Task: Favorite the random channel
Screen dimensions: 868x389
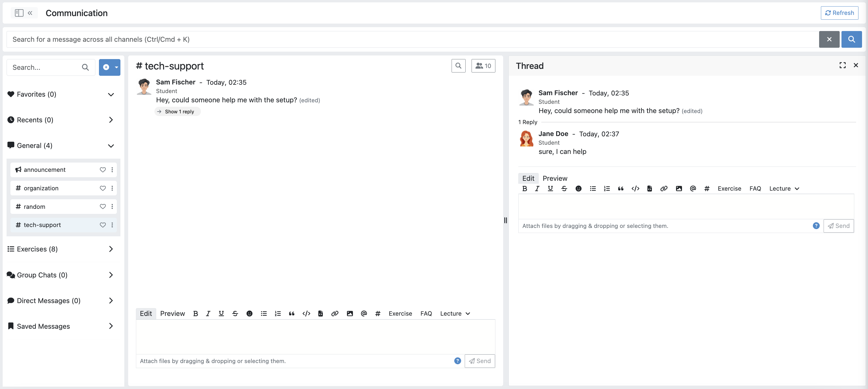Action: 103,206
